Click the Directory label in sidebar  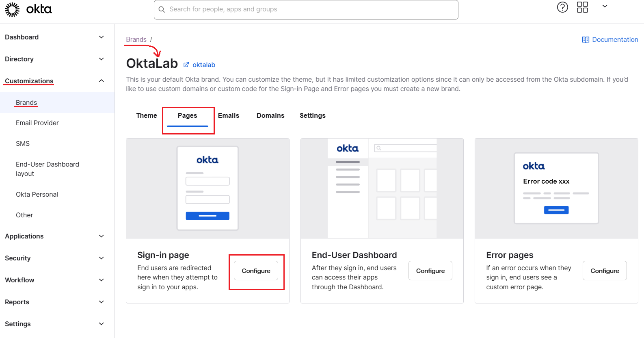tap(19, 59)
